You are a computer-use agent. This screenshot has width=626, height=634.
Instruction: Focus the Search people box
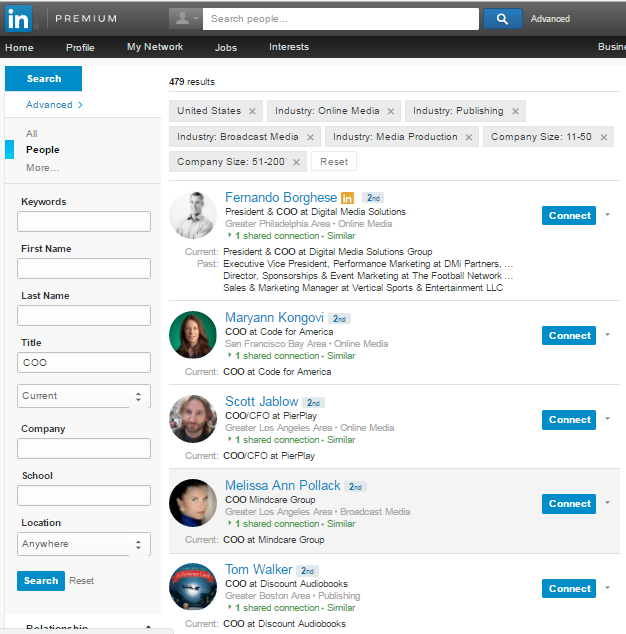[340, 19]
